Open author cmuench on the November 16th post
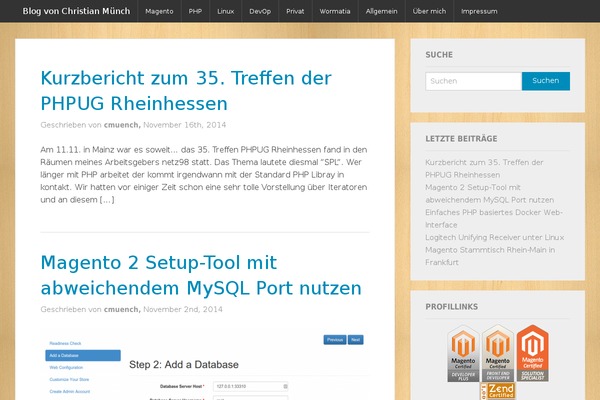The width and height of the screenshot is (600, 400). 122,125
